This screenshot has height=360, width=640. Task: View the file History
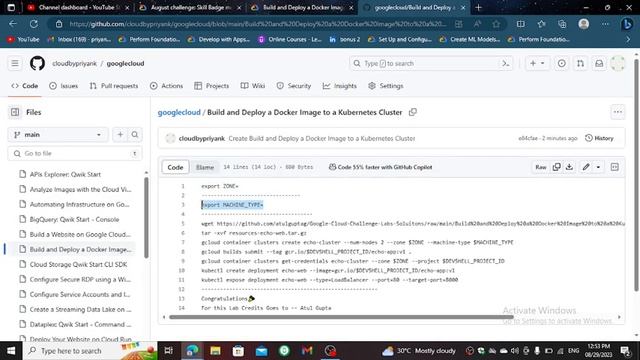(600, 138)
